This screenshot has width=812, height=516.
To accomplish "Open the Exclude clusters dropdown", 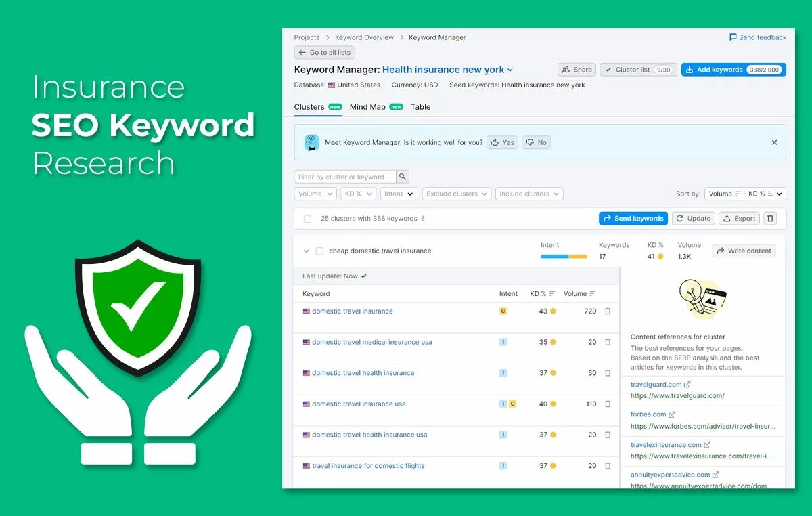I will (x=457, y=194).
